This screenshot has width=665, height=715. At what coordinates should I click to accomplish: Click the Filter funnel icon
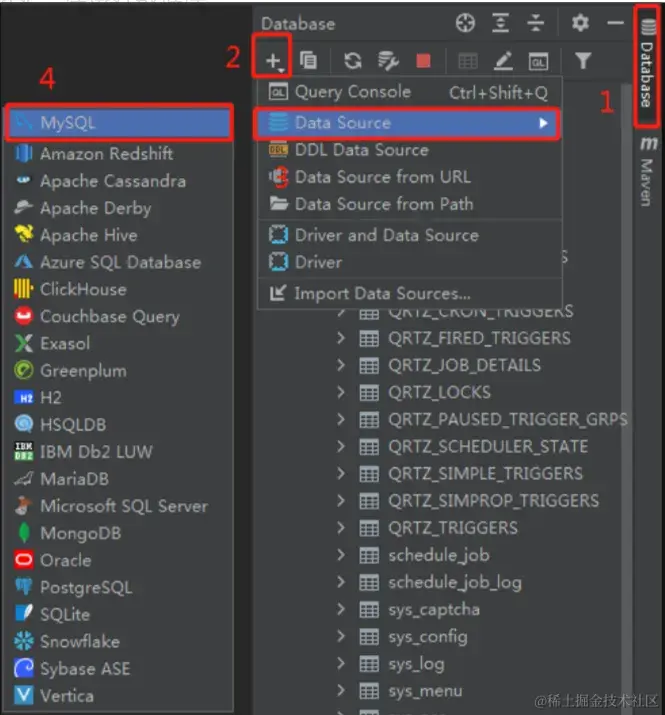pyautogui.click(x=583, y=60)
